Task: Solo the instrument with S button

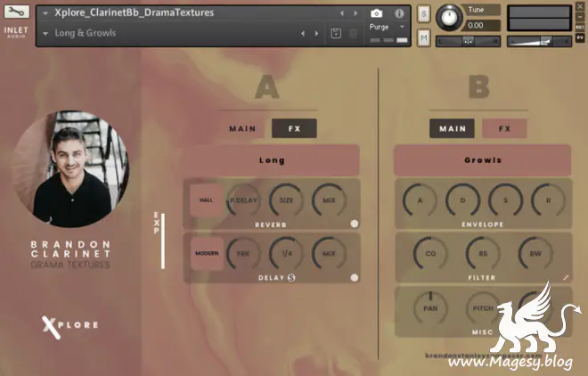Action: click(424, 14)
